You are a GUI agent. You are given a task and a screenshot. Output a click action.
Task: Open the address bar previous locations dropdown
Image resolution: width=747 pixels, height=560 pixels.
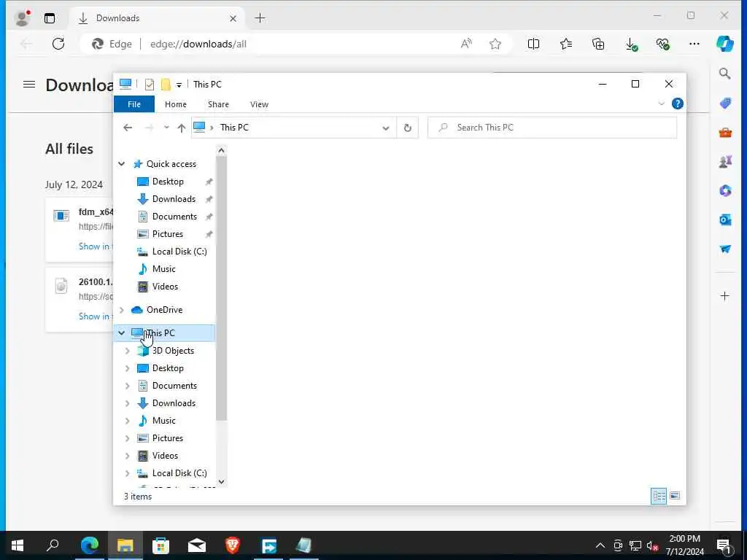click(385, 128)
